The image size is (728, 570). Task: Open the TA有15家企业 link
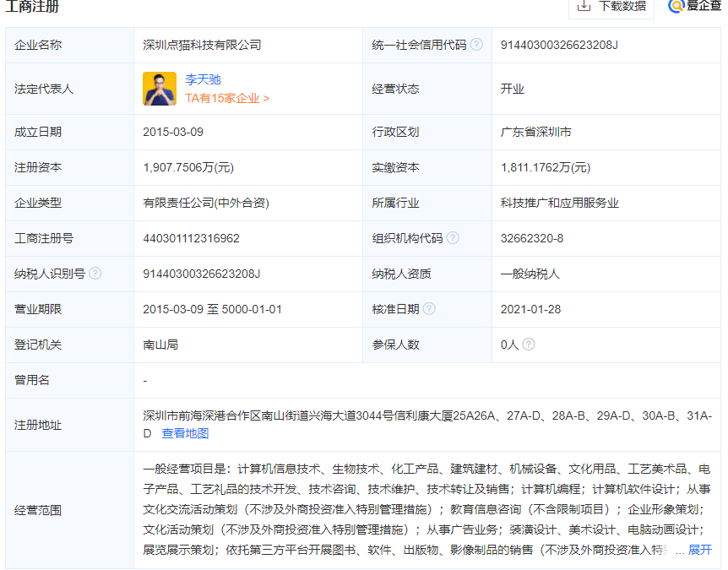(227, 99)
